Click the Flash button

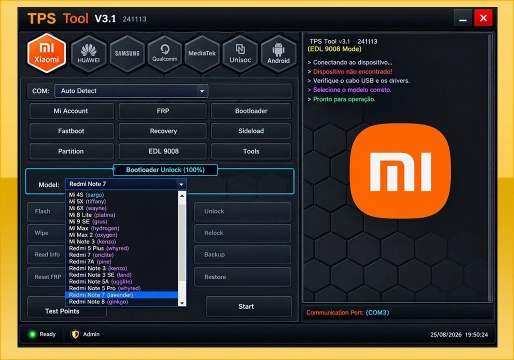tap(46, 211)
